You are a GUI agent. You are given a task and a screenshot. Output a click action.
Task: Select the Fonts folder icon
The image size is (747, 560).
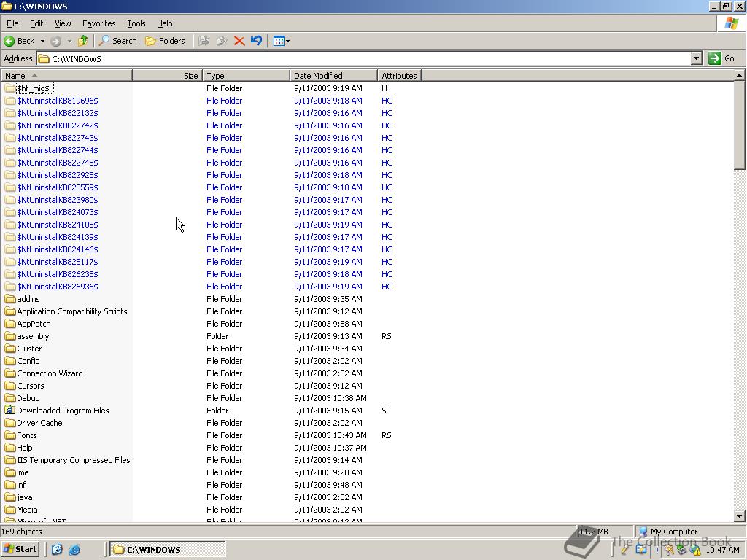pos(10,435)
